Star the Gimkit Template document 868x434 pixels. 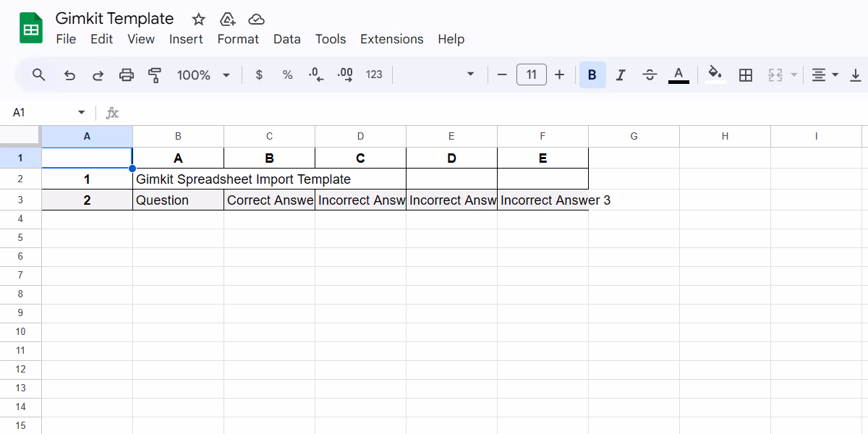(198, 20)
